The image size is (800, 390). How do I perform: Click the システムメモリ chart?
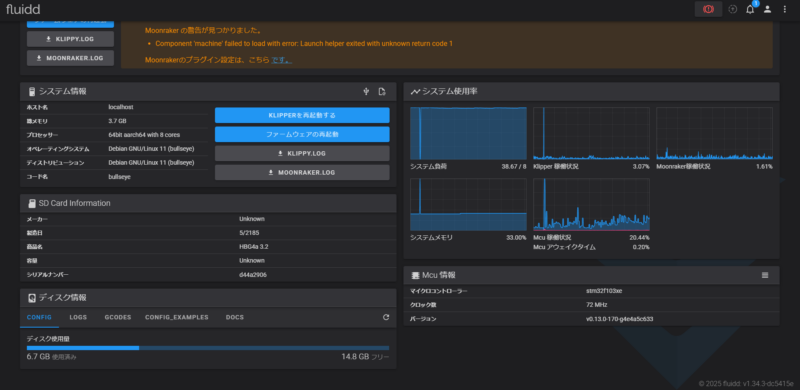coord(468,204)
